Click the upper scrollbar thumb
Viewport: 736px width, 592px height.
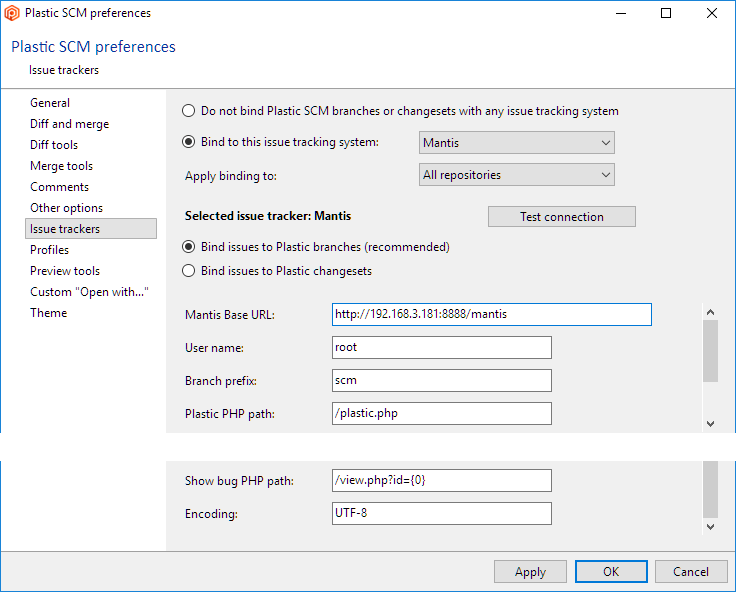(711, 351)
